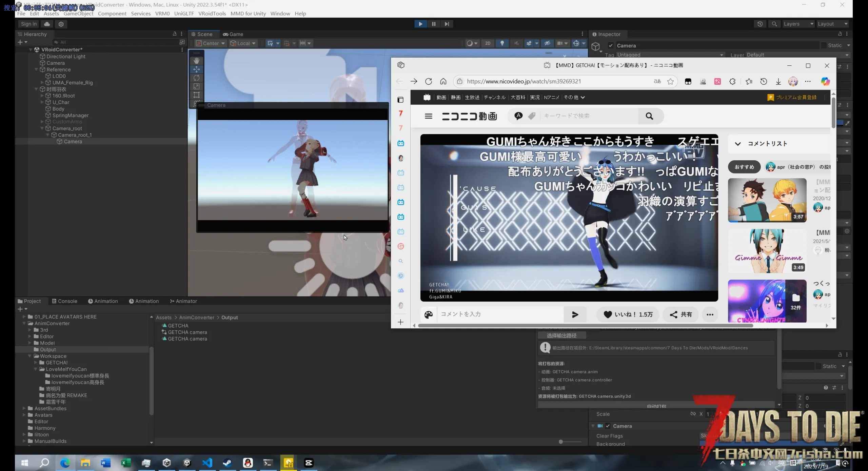Click browser downloads icon
Image resolution: width=868 pixels, height=471 pixels.
(778, 81)
